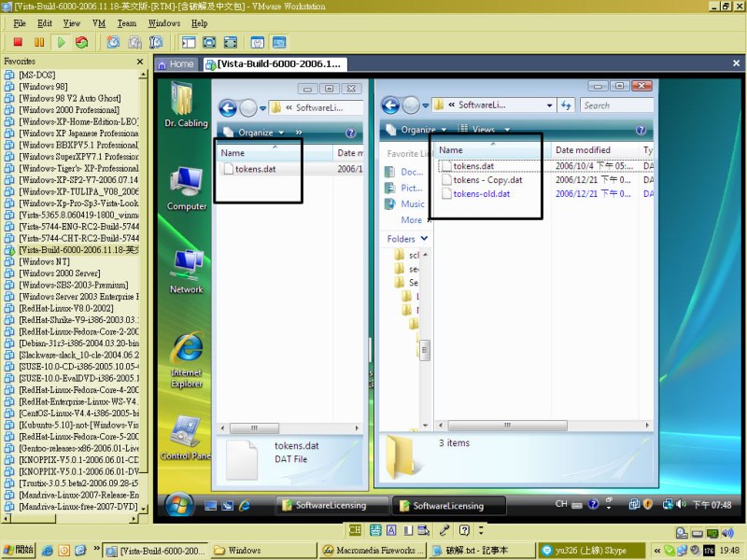The height and width of the screenshot is (560, 747).
Task: Click first SoftwareLicensing button in Vista taskbar
Action: coord(331,505)
